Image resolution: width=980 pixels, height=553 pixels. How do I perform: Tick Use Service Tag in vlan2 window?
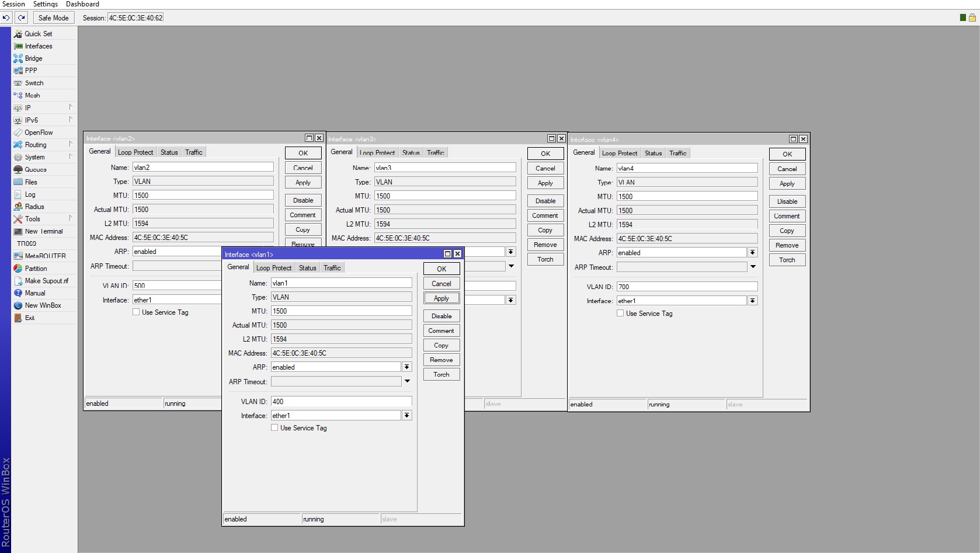tap(136, 312)
